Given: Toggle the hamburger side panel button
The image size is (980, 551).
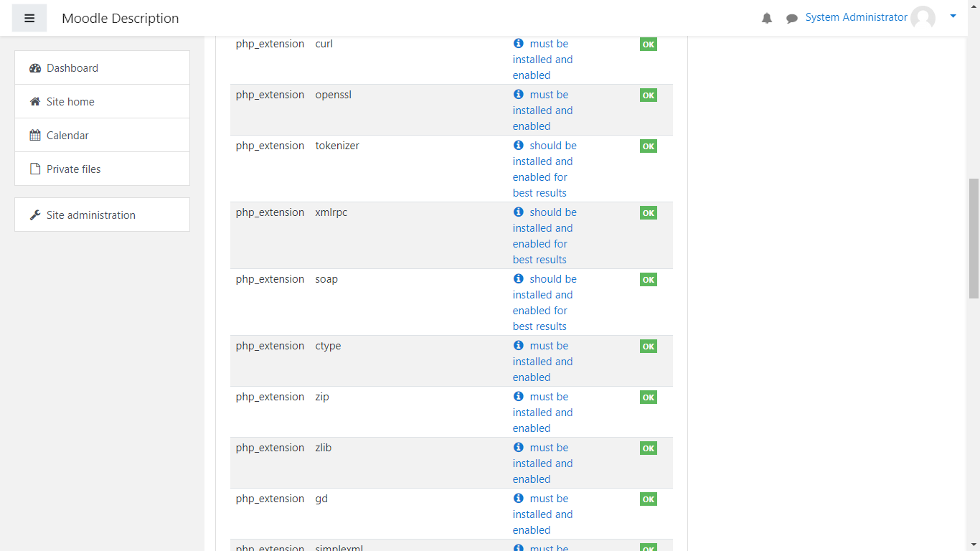Looking at the screenshot, I should (29, 18).
